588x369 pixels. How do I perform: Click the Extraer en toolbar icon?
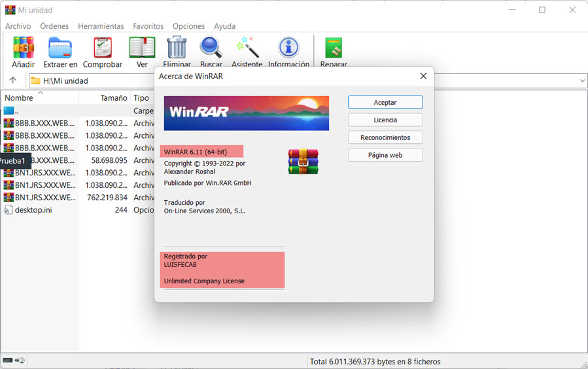coord(60,47)
